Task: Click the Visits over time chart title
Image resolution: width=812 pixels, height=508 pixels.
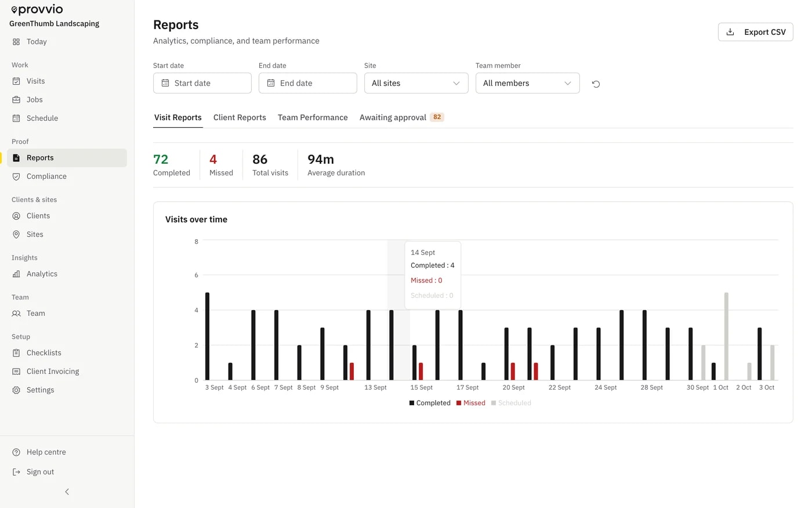Action: pyautogui.click(x=196, y=219)
